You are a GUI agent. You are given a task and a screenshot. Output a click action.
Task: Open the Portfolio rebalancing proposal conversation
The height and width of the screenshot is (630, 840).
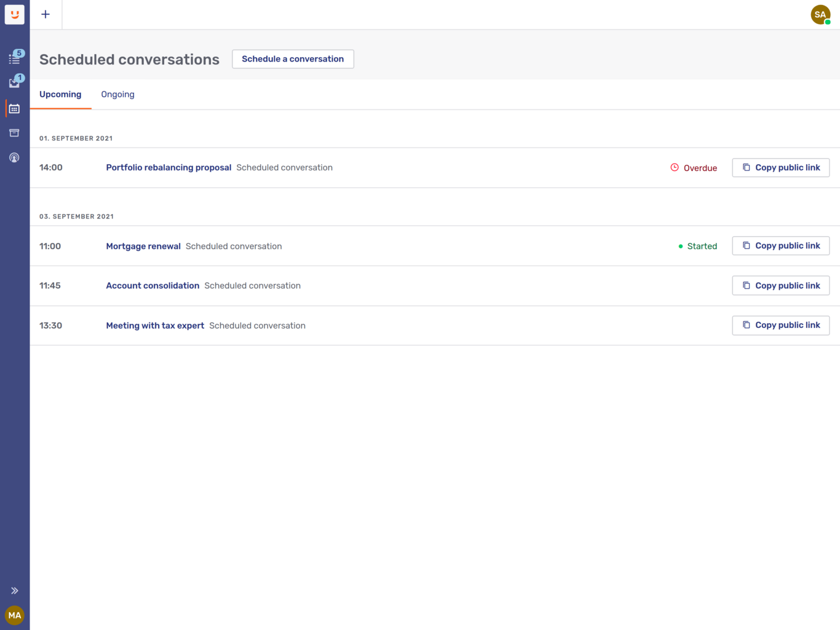168,167
